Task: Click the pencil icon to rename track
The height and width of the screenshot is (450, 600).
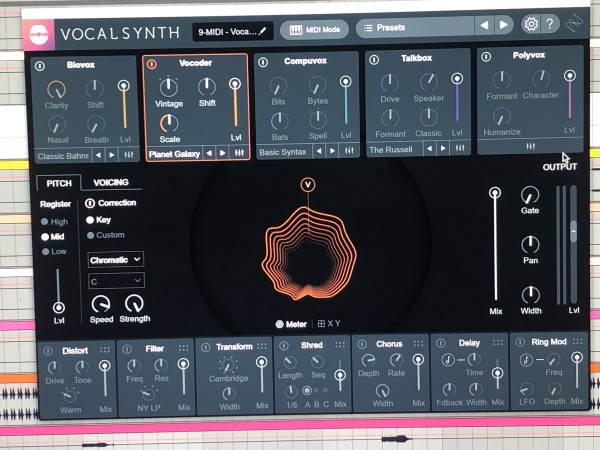Action: click(263, 30)
